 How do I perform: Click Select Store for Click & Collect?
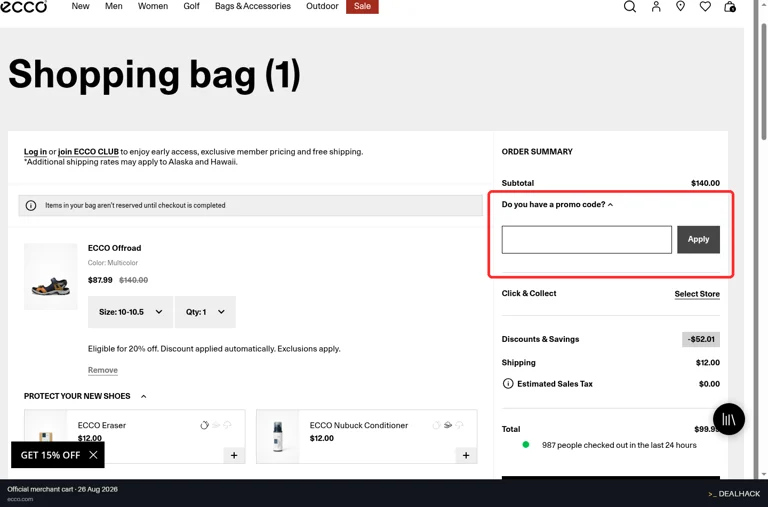(697, 294)
